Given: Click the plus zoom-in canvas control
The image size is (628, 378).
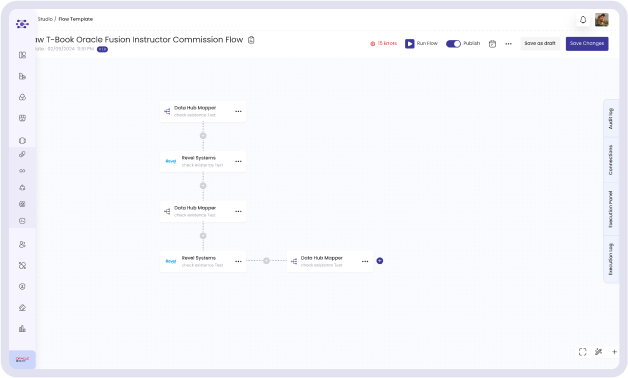Looking at the screenshot, I should point(614,352).
